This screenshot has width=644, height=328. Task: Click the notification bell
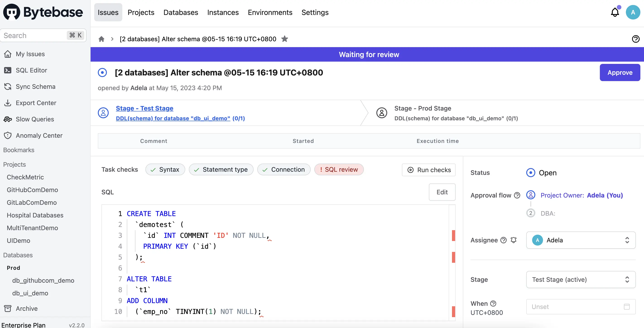(615, 12)
